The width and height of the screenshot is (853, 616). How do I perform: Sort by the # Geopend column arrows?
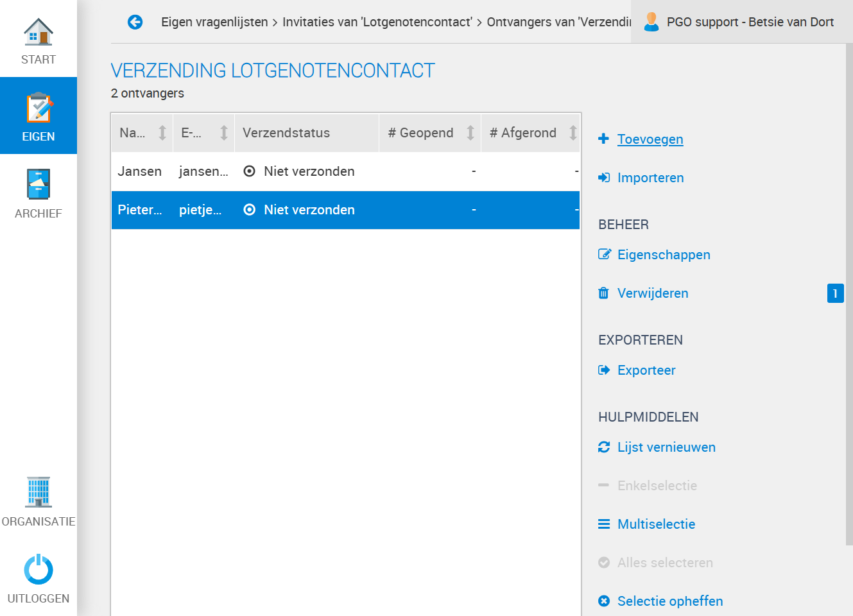tap(470, 133)
